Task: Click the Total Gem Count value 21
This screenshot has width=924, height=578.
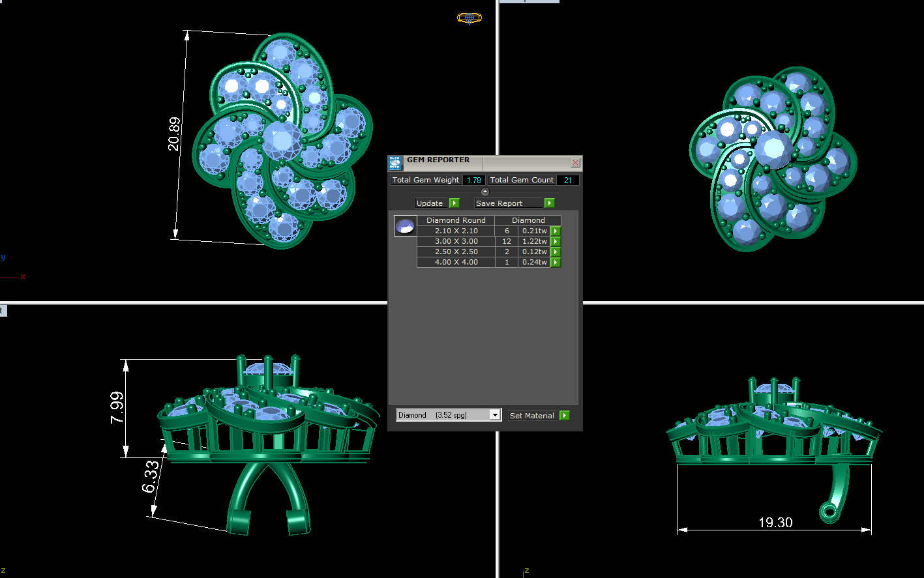Action: click(x=567, y=180)
